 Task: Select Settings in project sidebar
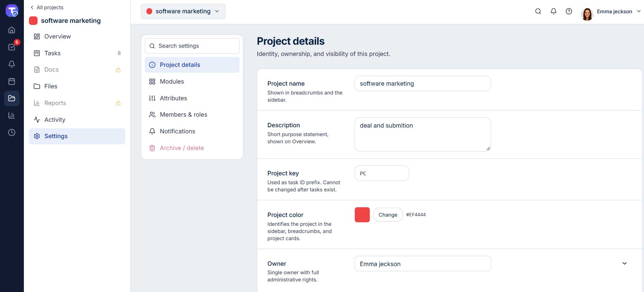(77, 136)
